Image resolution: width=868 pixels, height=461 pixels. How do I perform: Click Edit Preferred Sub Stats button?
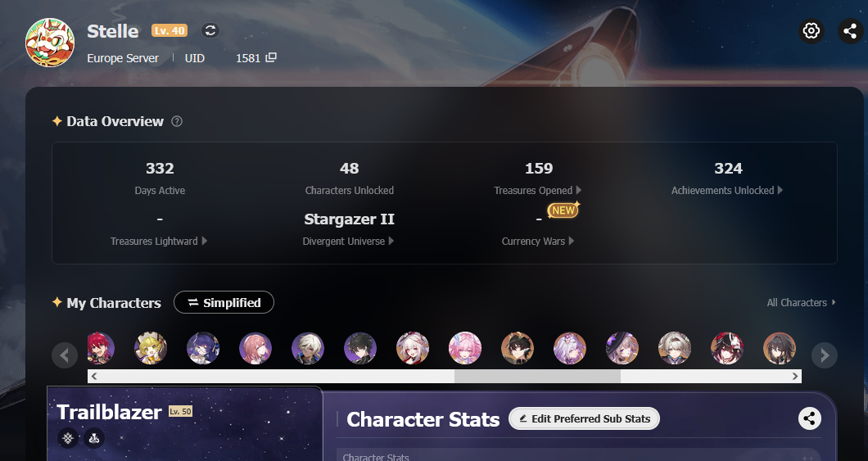coord(584,418)
